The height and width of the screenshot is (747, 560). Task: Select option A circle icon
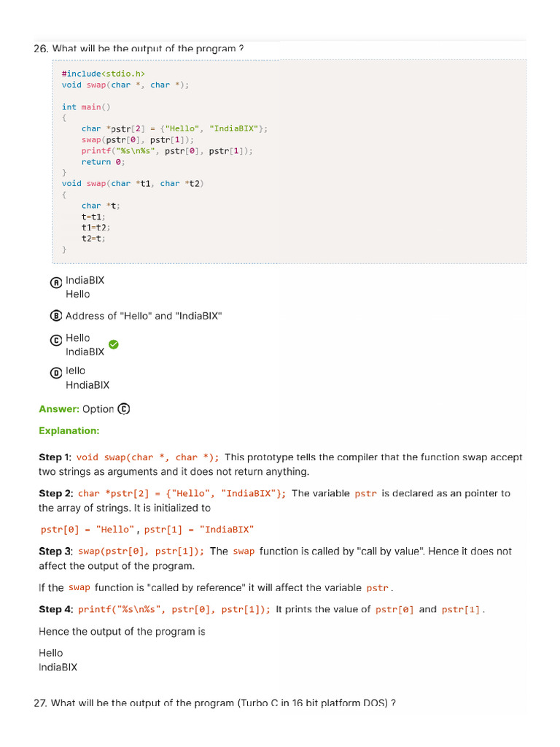55,282
